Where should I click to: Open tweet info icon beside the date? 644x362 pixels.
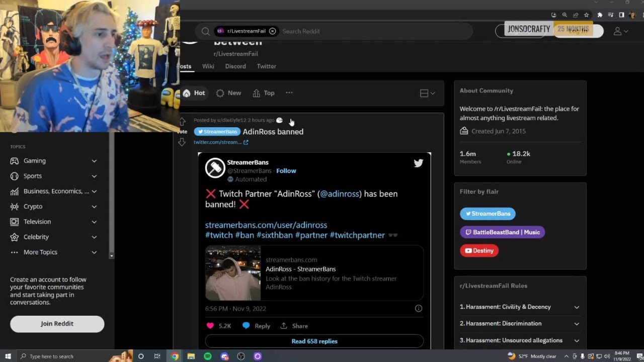point(418,308)
